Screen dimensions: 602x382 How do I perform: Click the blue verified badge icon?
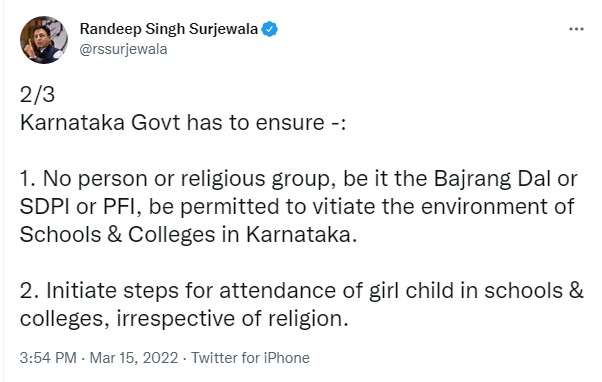270,29
